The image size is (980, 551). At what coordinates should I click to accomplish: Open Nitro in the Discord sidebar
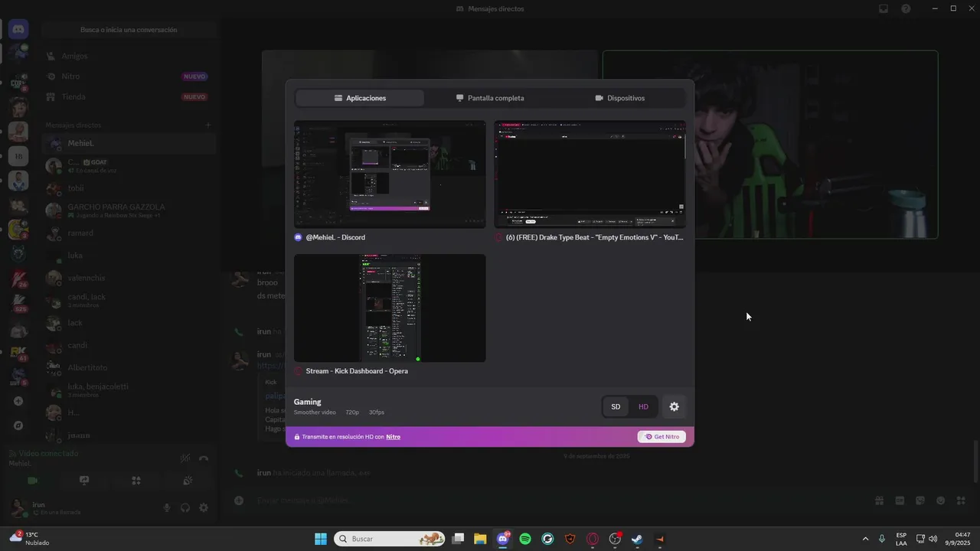tap(129, 77)
